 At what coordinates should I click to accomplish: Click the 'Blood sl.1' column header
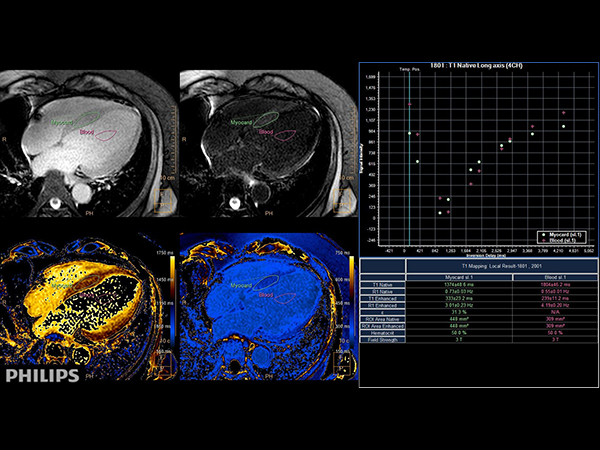tap(555, 277)
